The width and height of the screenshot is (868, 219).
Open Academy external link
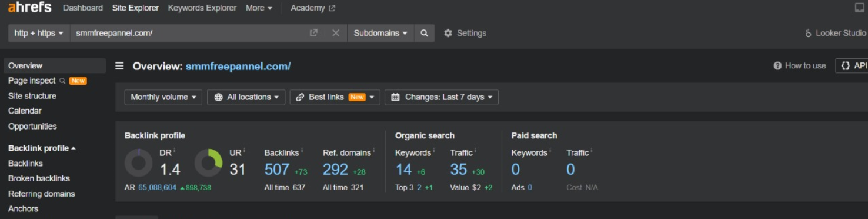point(313,8)
